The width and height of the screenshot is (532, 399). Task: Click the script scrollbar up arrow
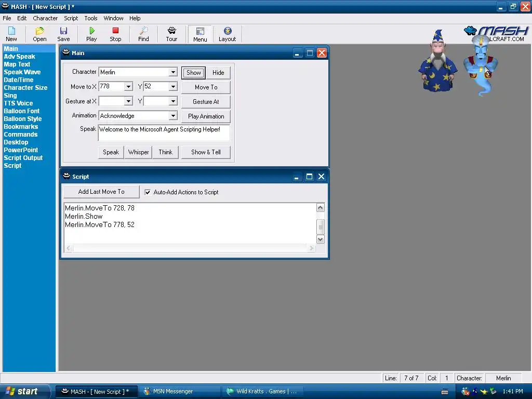coord(320,208)
